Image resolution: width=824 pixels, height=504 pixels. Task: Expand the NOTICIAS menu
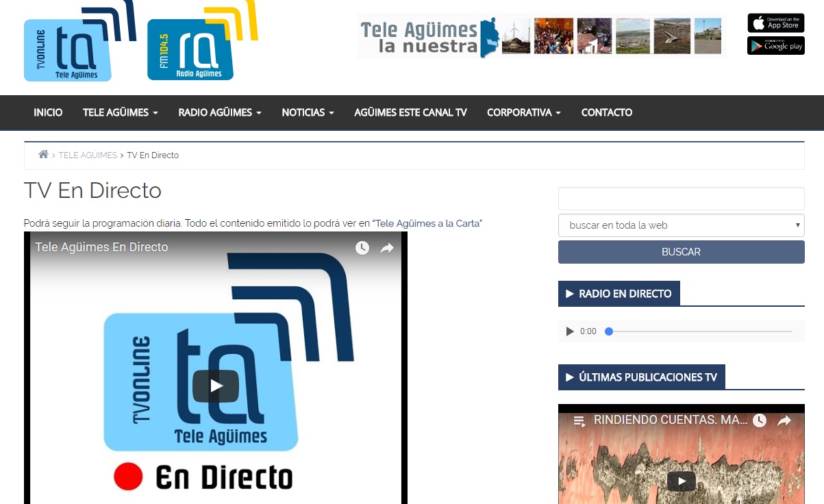tap(308, 112)
